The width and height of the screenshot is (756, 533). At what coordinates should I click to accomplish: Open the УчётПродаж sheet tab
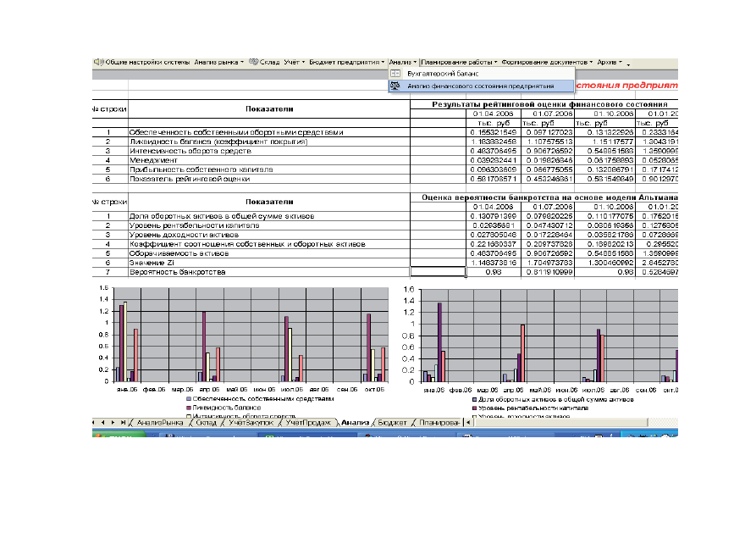(x=308, y=423)
